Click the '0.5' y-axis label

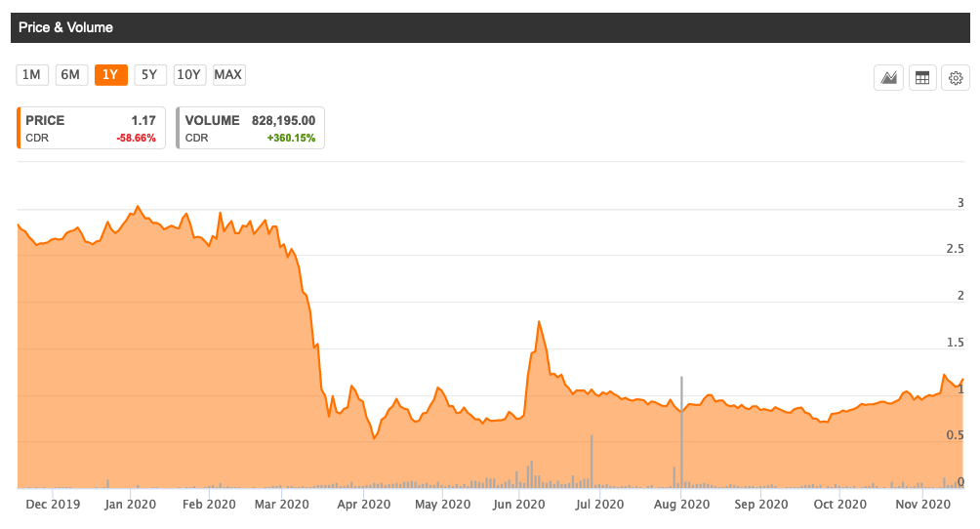pyautogui.click(x=955, y=435)
